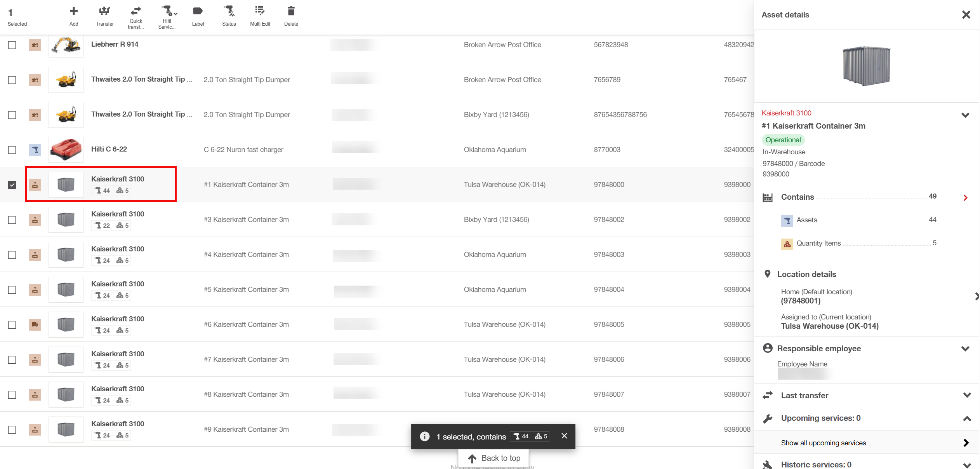Open the Kaiserkraft 3100 red link in details
The image size is (980, 469).
pos(786,113)
